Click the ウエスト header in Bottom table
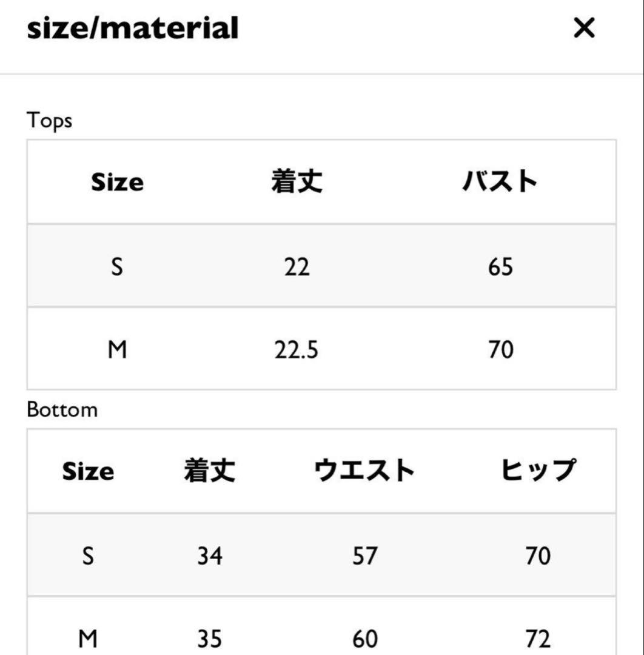The height and width of the screenshot is (655, 644). click(x=364, y=471)
